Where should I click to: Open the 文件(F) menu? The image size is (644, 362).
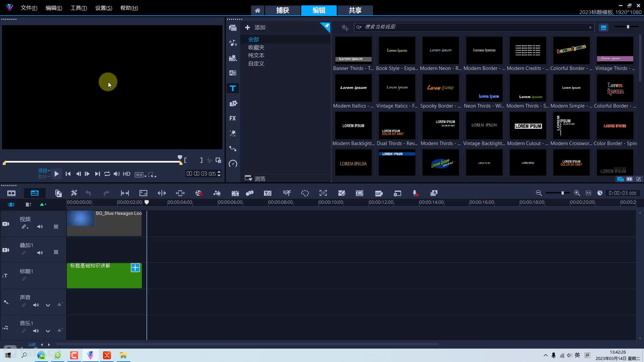tap(29, 8)
